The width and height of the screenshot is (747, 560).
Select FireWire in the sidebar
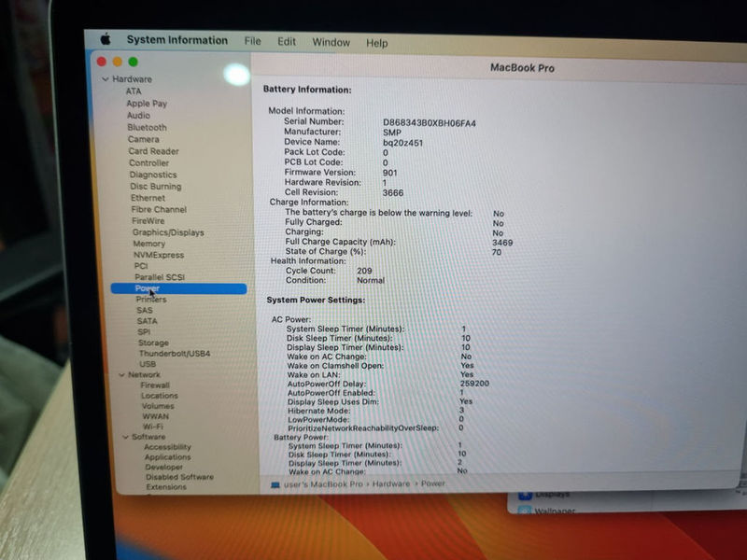point(148,221)
